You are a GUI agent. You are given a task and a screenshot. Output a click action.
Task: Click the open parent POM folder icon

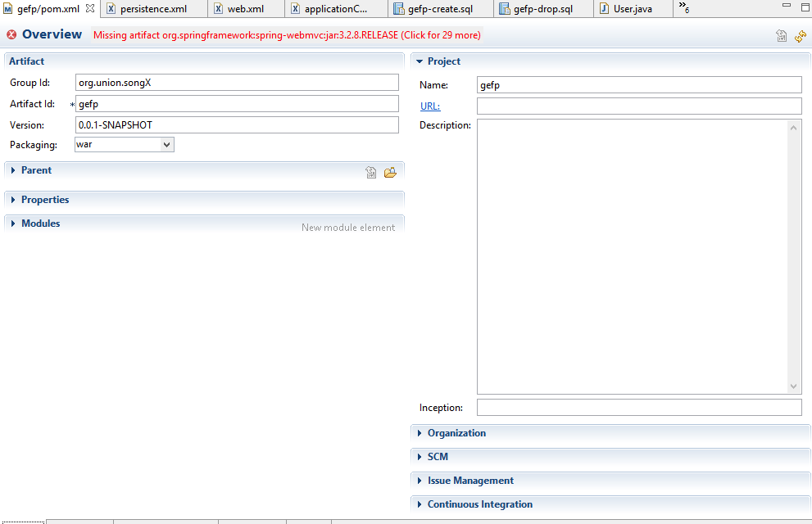(x=390, y=172)
